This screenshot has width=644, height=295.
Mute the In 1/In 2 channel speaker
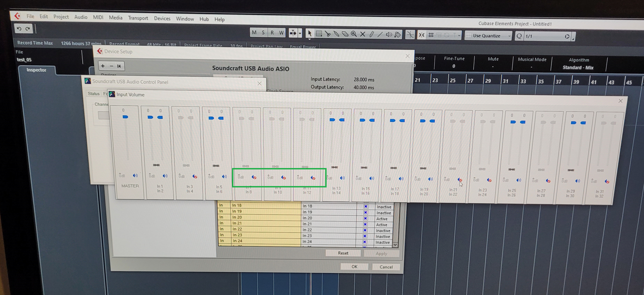165,176
